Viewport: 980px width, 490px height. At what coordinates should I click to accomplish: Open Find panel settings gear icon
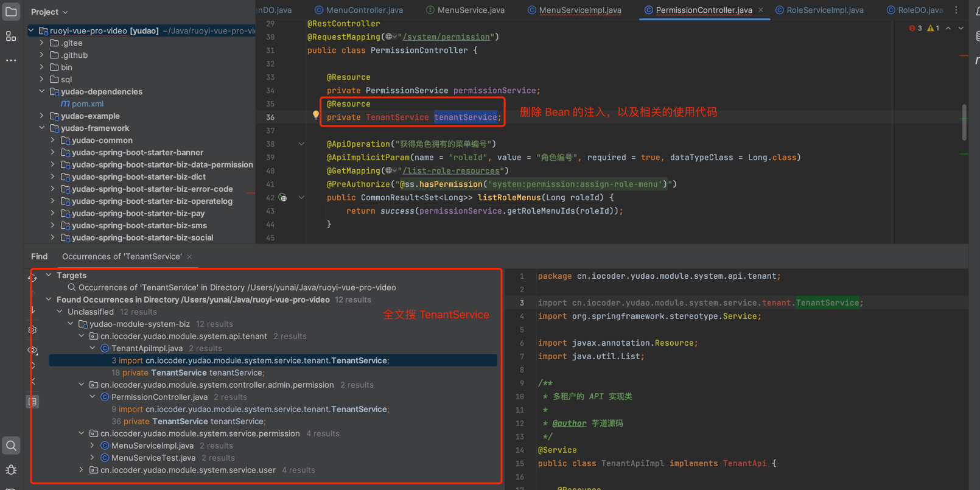click(x=33, y=330)
